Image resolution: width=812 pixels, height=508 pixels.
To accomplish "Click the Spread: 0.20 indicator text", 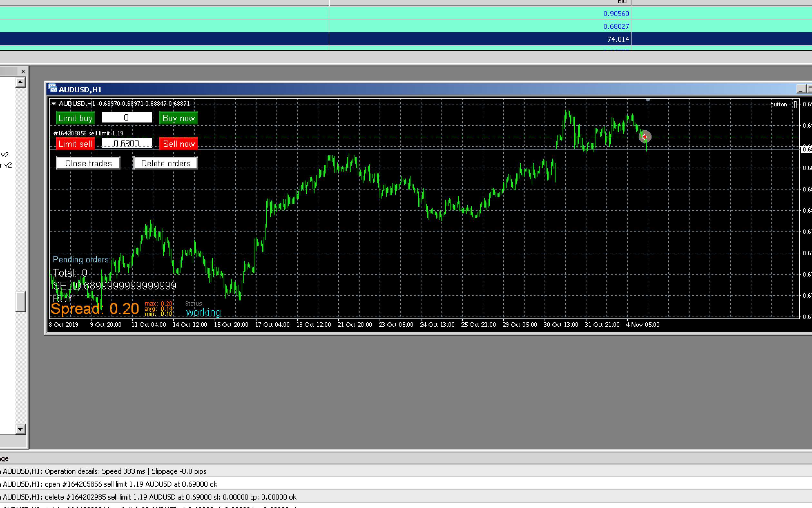I will click(95, 309).
